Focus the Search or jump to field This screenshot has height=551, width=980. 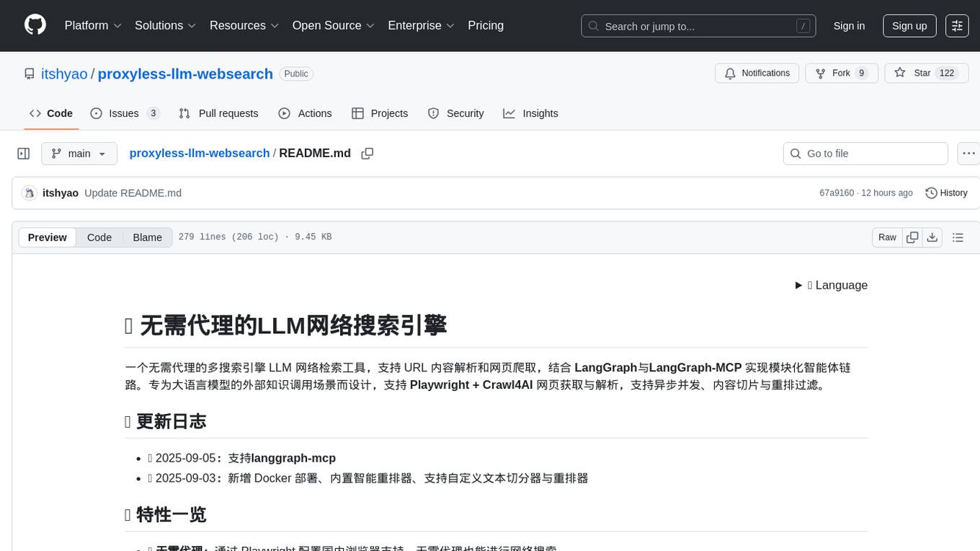point(698,26)
